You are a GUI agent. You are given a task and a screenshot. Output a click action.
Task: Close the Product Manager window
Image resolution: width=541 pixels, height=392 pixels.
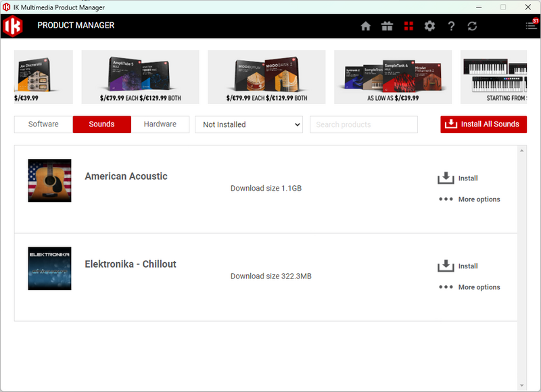click(x=528, y=7)
